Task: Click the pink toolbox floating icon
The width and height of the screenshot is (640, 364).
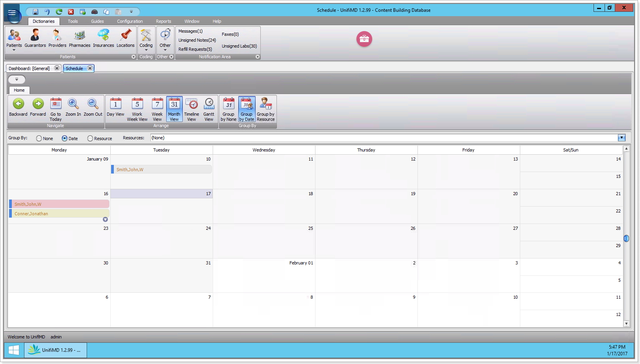Action: [x=364, y=39]
